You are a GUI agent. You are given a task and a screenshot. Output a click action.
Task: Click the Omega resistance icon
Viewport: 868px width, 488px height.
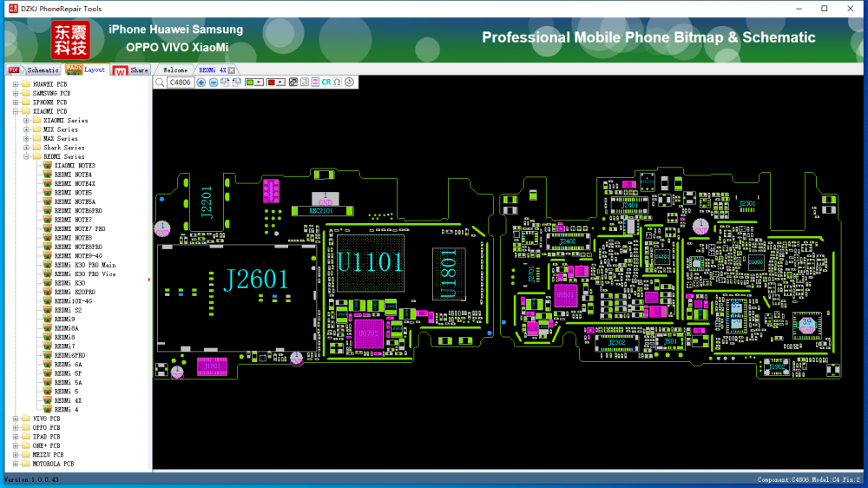coord(337,82)
